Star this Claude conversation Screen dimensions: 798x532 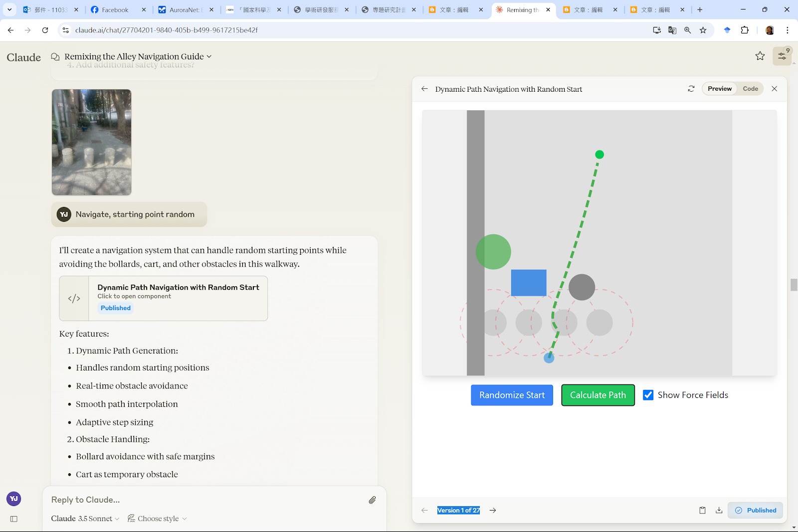[760, 56]
